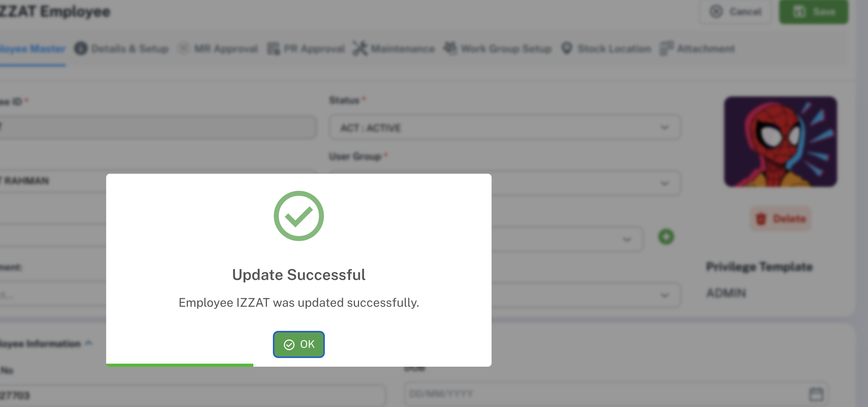Expand the Status dropdown showing ACT : ACTIVE
This screenshot has width=868, height=407.
pyautogui.click(x=664, y=127)
